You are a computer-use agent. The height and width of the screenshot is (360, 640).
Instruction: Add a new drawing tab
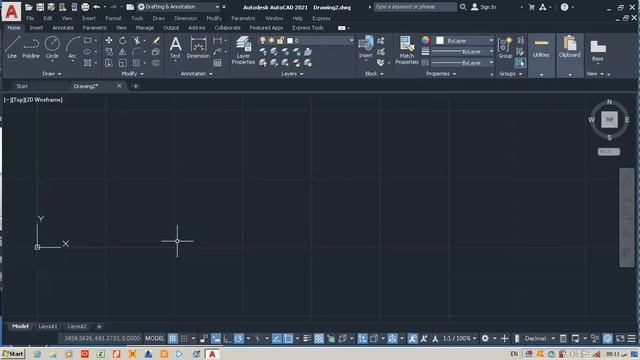tap(136, 86)
